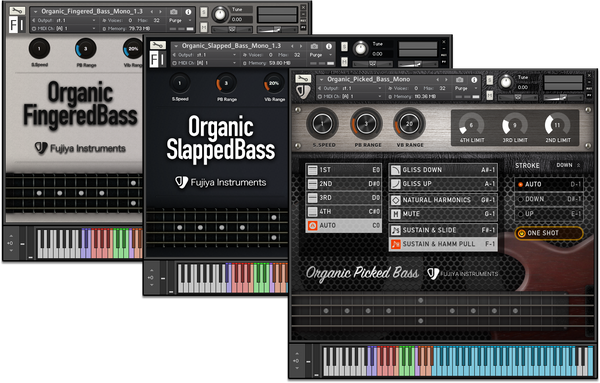Expand Organic_Slapped_Bass_Mono_1.3 name arrow

(x=176, y=46)
